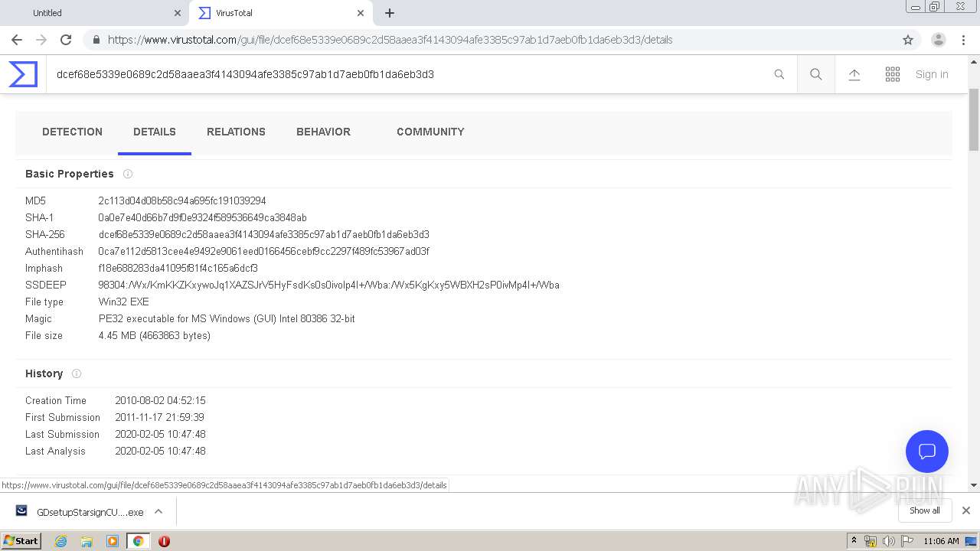Open the BEHAVIOR tab
The image size is (980, 551).
pyautogui.click(x=323, y=132)
